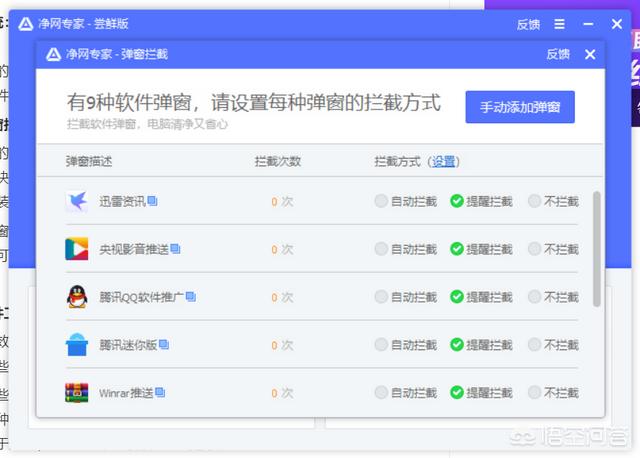Click the 0 次 count for 腾讯QQ软件推广

coord(282,297)
